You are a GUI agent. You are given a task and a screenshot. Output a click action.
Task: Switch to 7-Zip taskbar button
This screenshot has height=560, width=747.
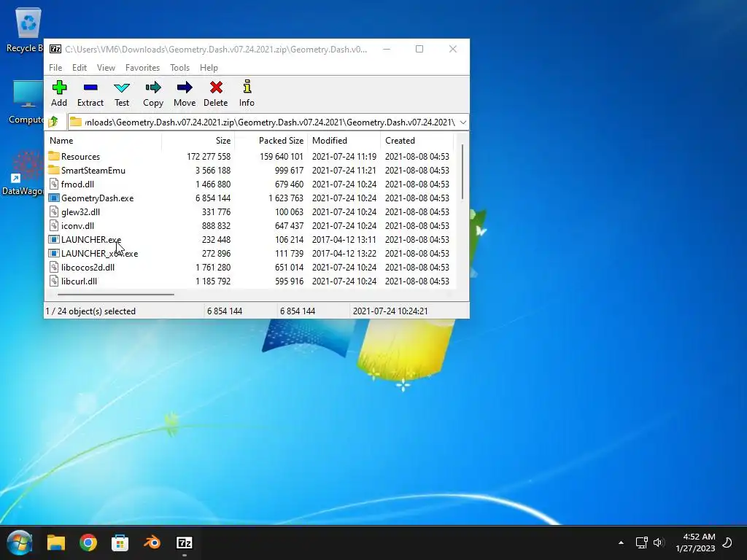point(185,542)
